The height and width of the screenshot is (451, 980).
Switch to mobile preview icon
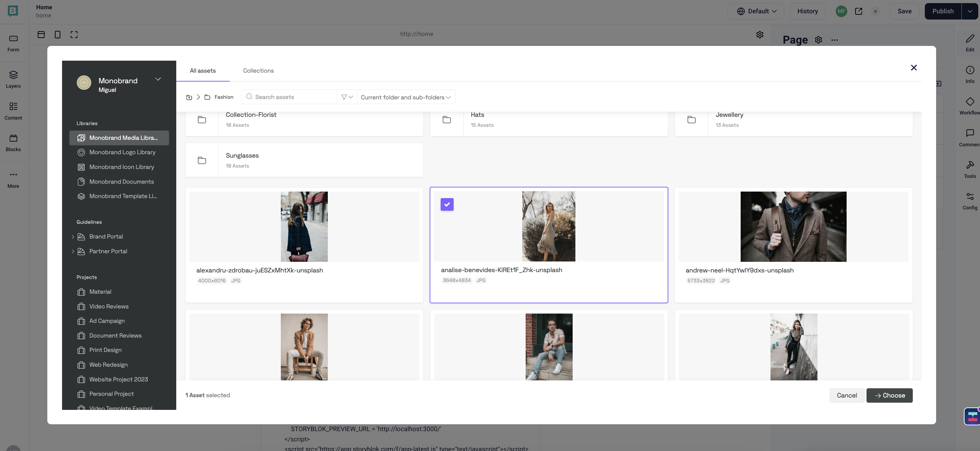[x=58, y=35]
